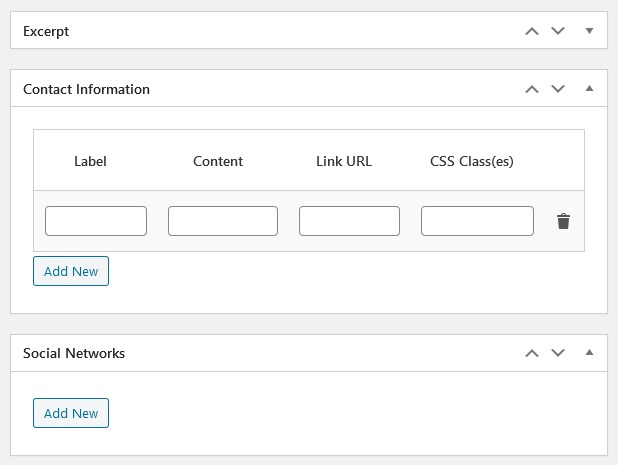Move Contact Information panel up
The image size is (618, 465).
532,89
